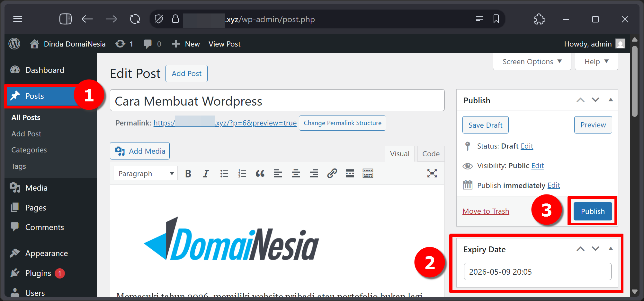Insert or edit a link
The image size is (644, 301).
(332, 174)
